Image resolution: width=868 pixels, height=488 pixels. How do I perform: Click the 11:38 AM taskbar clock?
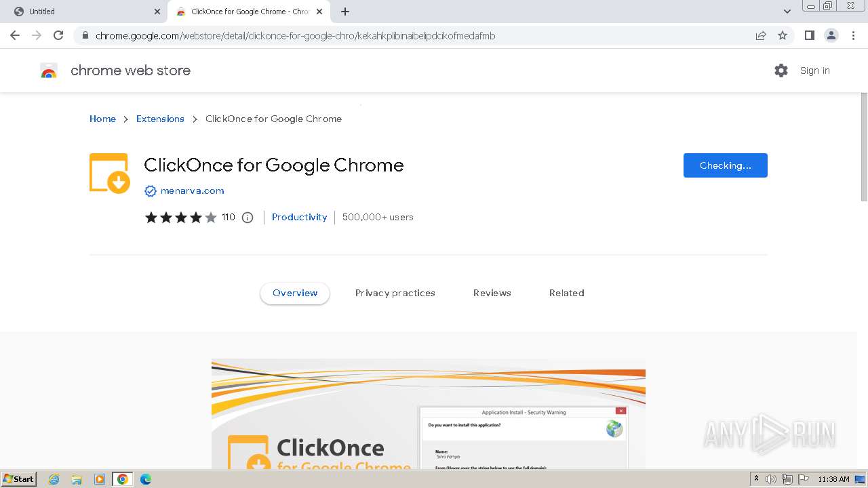click(834, 479)
